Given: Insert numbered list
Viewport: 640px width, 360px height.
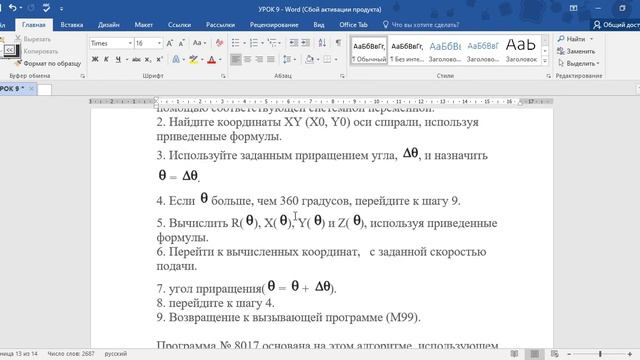Looking at the screenshot, I should point(253,43).
